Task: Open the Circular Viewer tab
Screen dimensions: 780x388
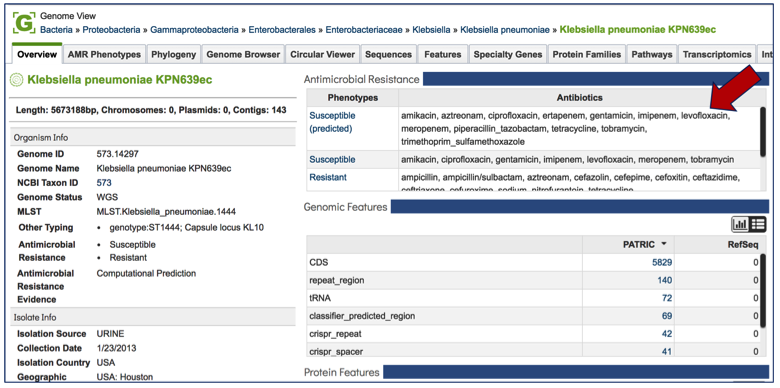Action: [322, 54]
